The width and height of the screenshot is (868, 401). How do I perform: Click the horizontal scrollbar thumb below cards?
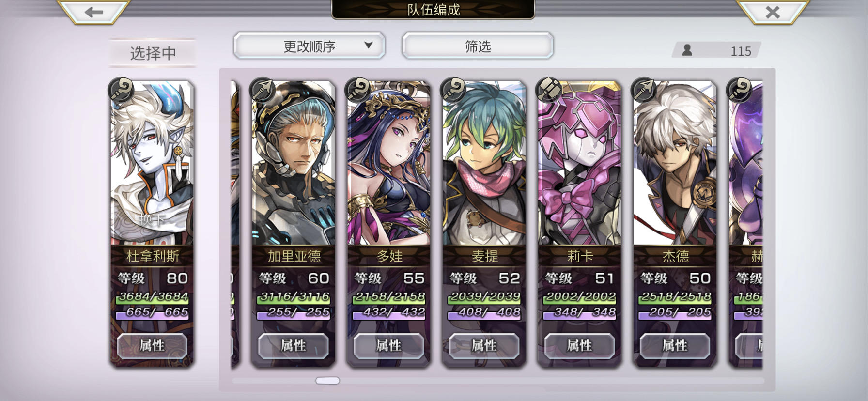click(x=328, y=381)
